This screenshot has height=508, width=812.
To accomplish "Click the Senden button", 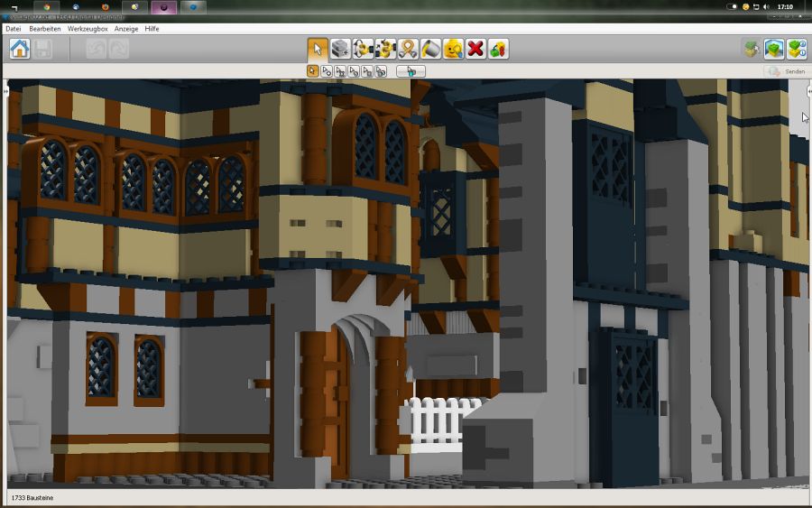I will click(786, 71).
